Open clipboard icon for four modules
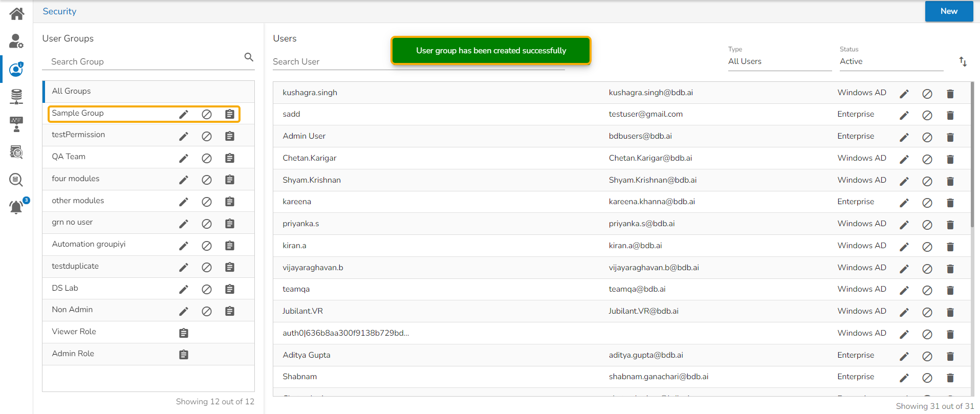Image resolution: width=980 pixels, height=414 pixels. click(x=230, y=180)
